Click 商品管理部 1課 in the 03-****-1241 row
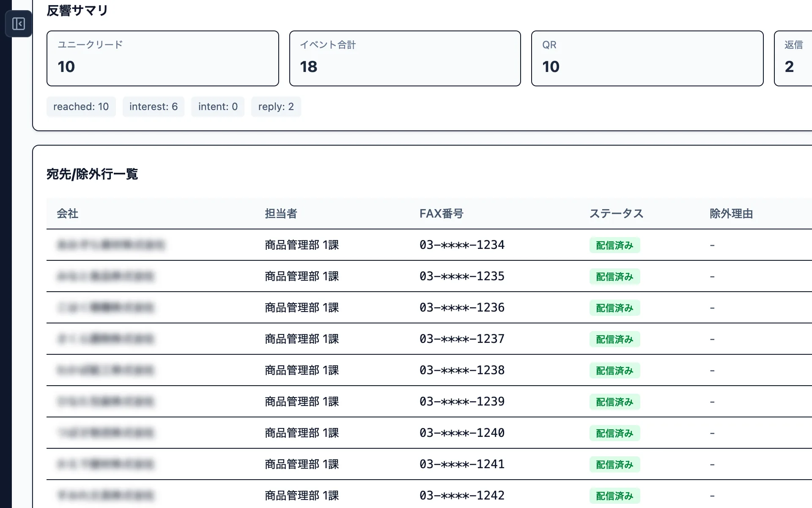The image size is (812, 508). click(302, 464)
